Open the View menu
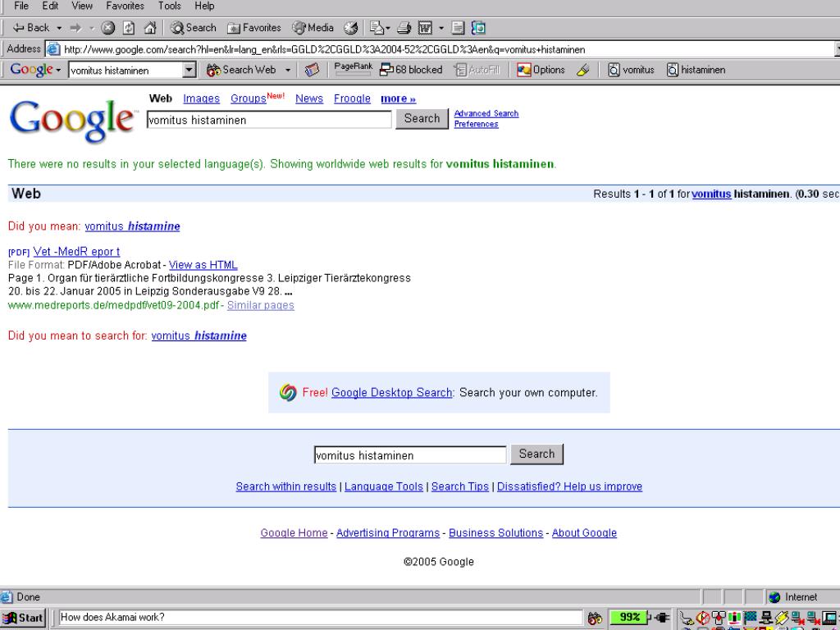The image size is (840, 630). [x=82, y=6]
